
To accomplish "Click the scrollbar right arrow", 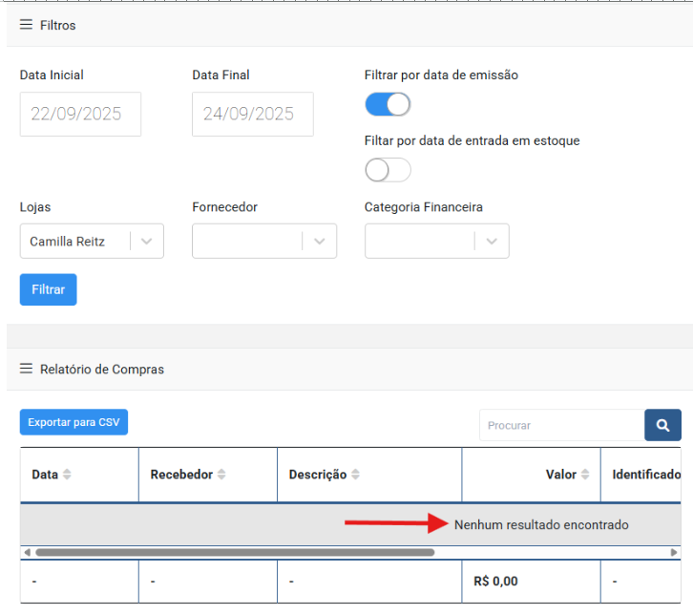I will pyautogui.click(x=674, y=552).
